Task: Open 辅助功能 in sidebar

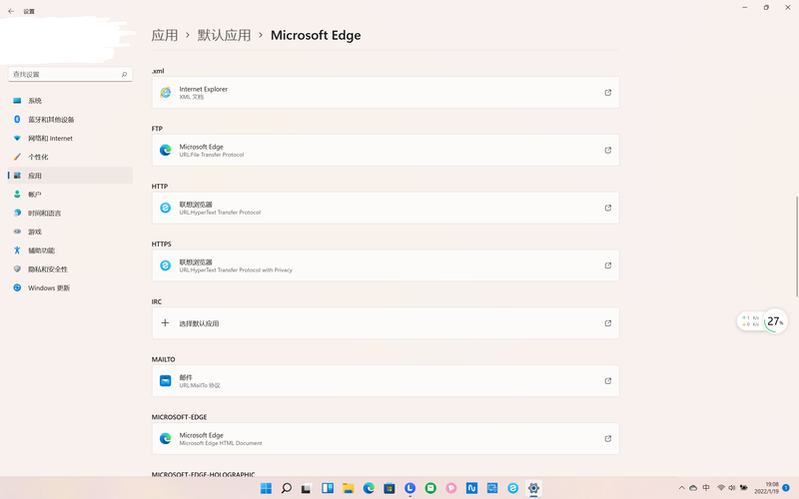Action: [x=41, y=250]
